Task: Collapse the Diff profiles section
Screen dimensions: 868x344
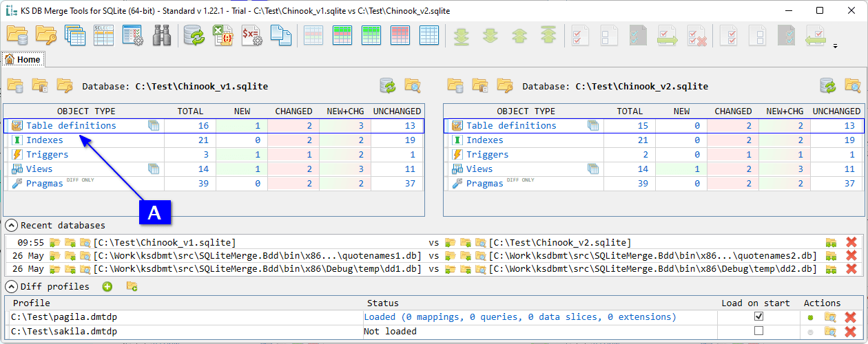Action: click(x=12, y=286)
